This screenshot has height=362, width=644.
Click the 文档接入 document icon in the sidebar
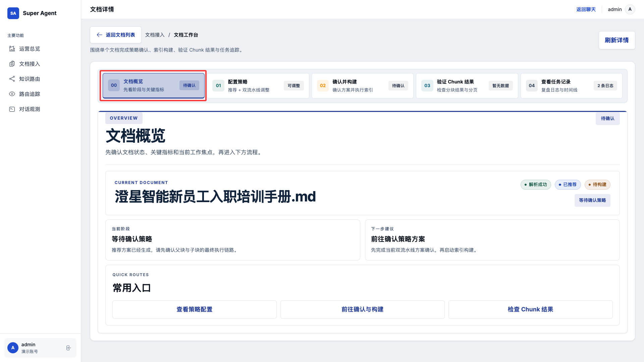tap(12, 64)
